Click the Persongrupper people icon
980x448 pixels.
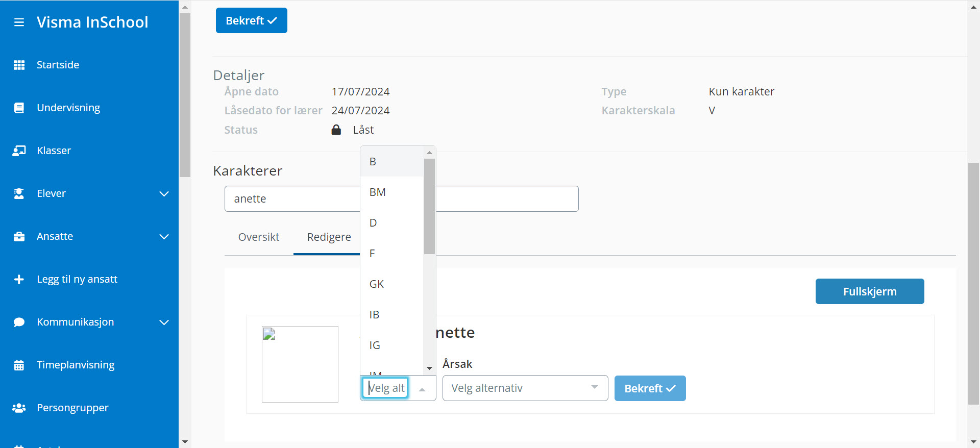[19, 408]
